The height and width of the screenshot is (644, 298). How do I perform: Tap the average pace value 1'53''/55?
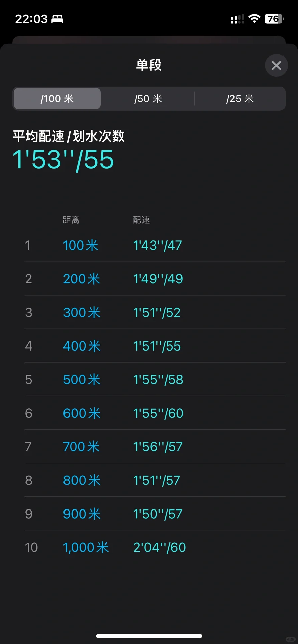pyautogui.click(x=63, y=159)
